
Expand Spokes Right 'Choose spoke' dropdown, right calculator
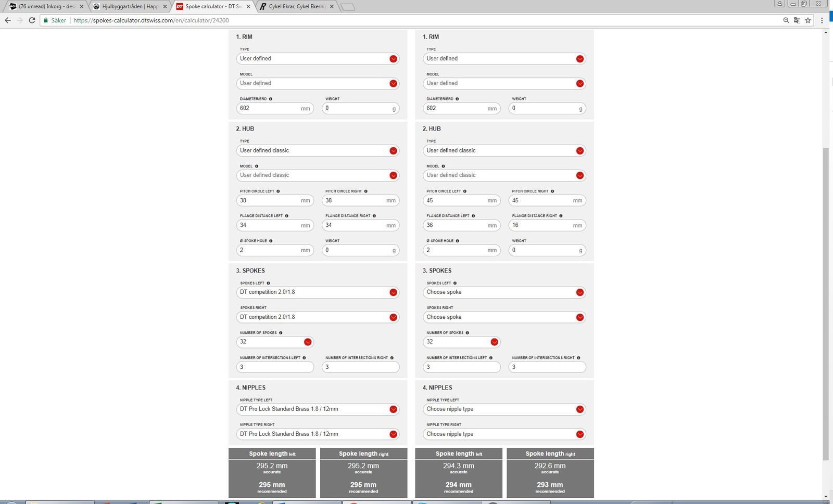coord(504,317)
